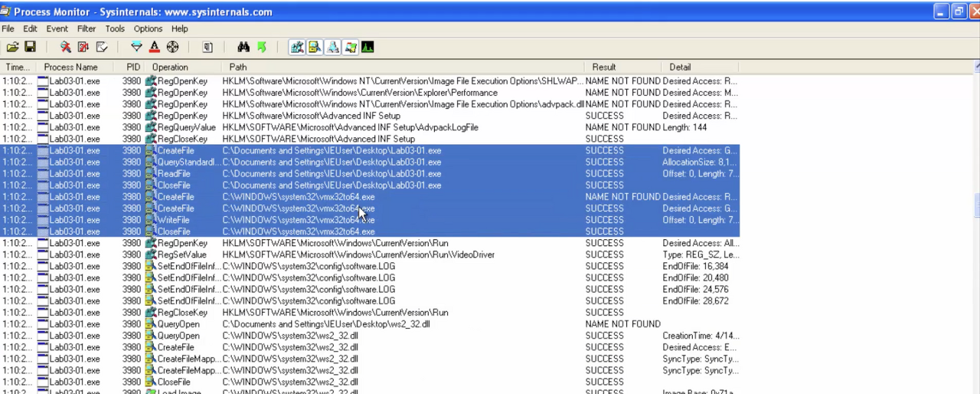980x394 pixels.
Task: Open the File menu
Action: pyautogui.click(x=8, y=28)
